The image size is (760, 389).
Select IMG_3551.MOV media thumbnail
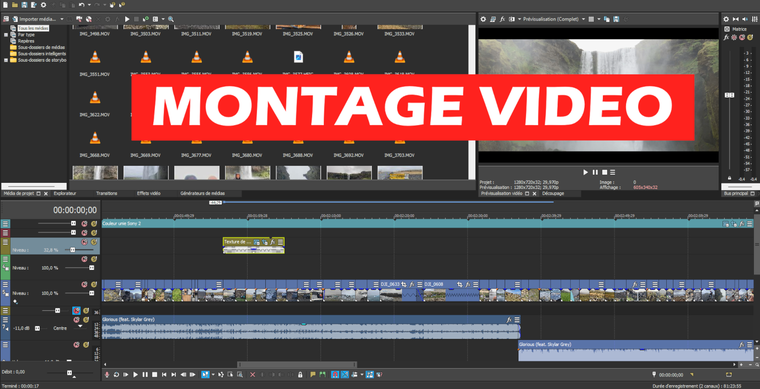(x=95, y=63)
